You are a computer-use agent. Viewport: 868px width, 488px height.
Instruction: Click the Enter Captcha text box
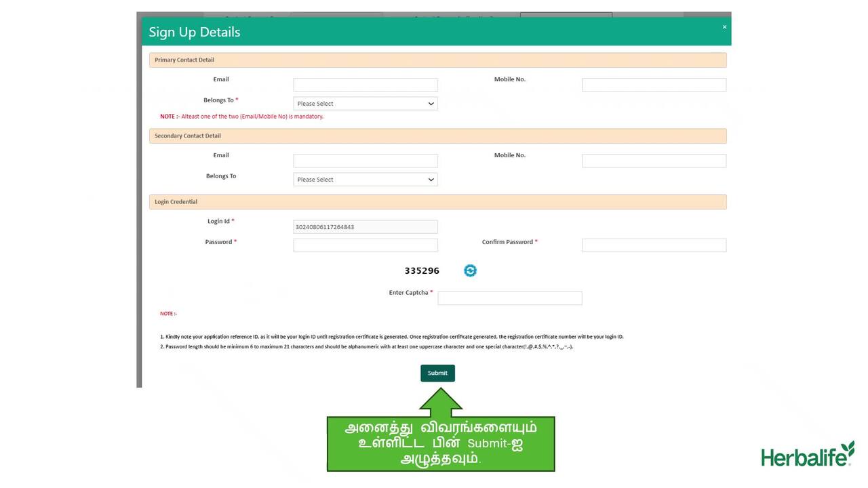click(509, 298)
